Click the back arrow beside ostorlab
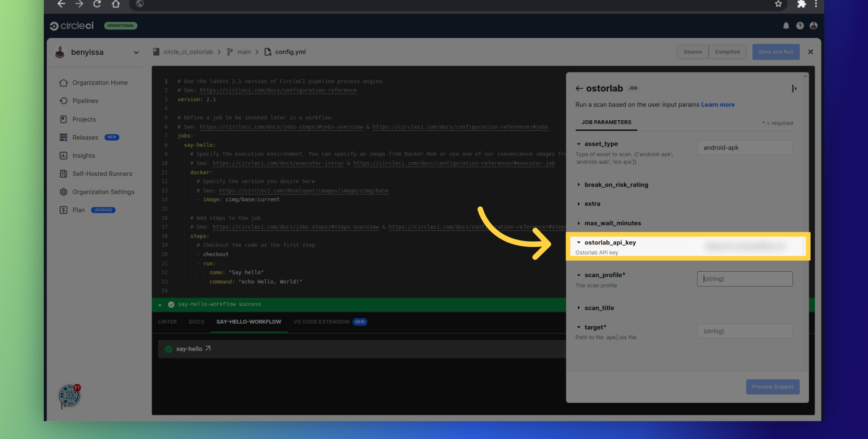This screenshot has height=439, width=868. [x=579, y=89]
